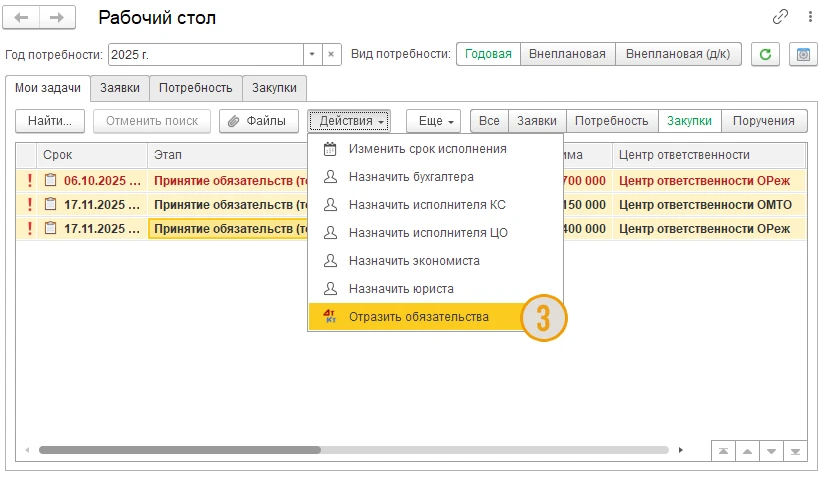Copy link using the chain icon

pyautogui.click(x=780, y=17)
